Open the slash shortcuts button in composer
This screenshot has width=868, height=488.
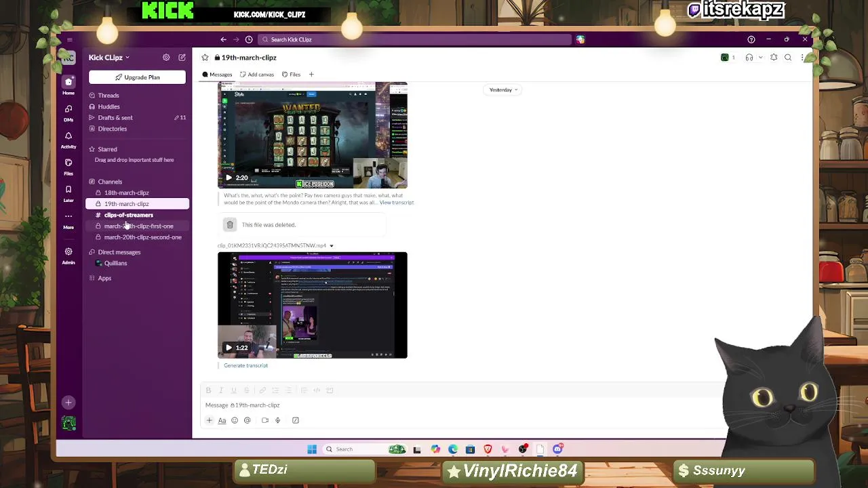tap(296, 421)
